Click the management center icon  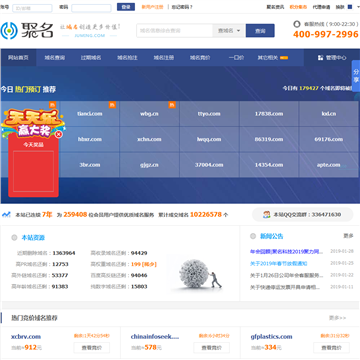tap(320, 58)
